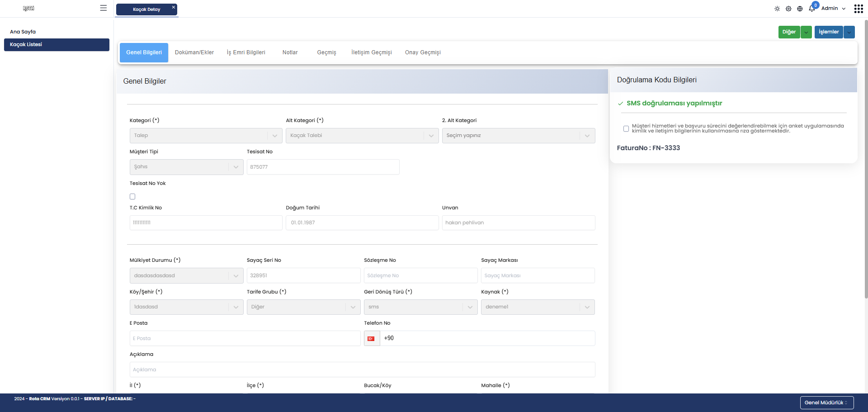Open settings via the gear icon
The height and width of the screenshot is (412, 868).
(788, 9)
